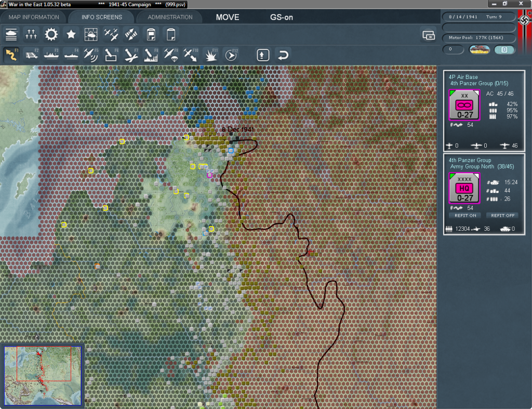This screenshot has width=532, height=409.
Task: Open the weather map icon
Action: click(91, 34)
